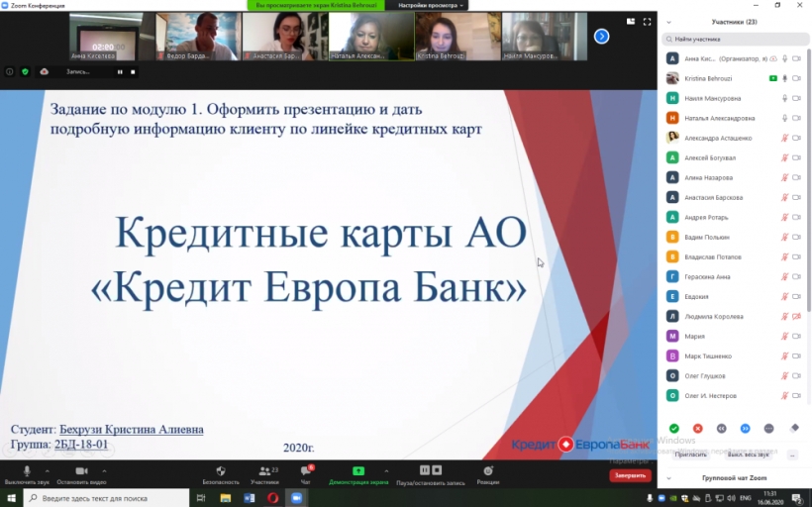This screenshot has width=812, height=507.
Task: Pause recording via top-left Запись control
Action: coord(120,72)
